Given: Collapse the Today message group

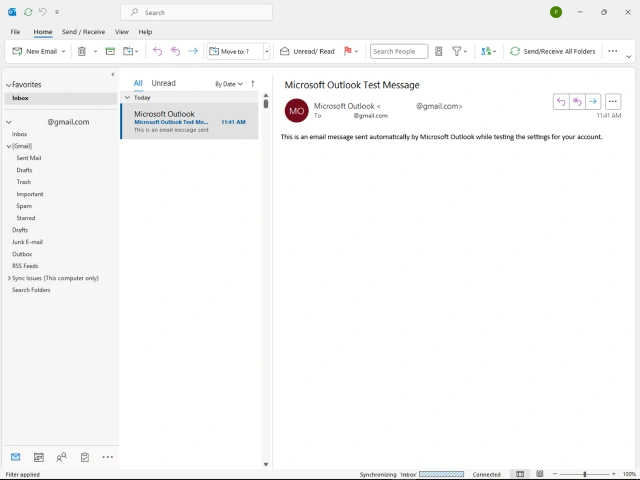Looking at the screenshot, I should point(127,98).
